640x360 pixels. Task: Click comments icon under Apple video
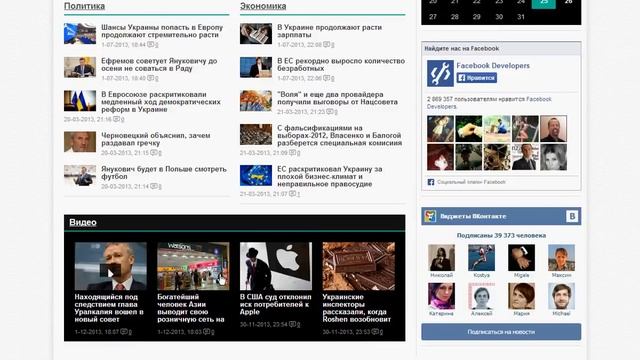tap(292, 324)
